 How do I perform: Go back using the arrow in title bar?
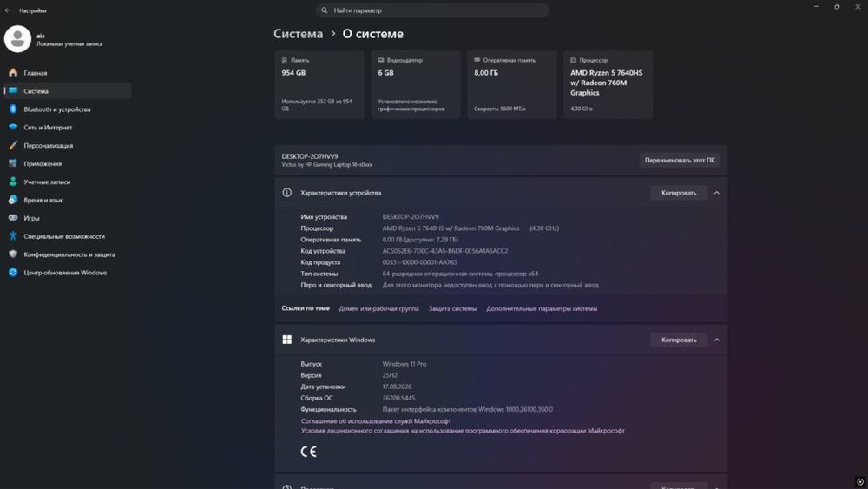coord(8,10)
